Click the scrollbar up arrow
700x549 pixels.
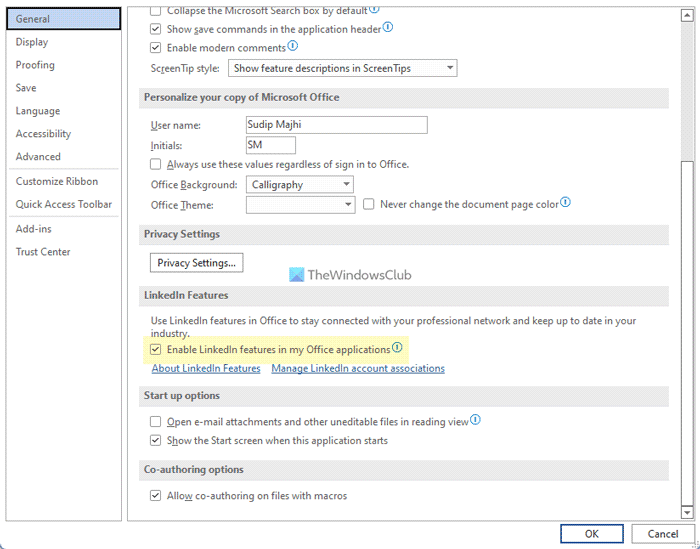tap(687, 16)
